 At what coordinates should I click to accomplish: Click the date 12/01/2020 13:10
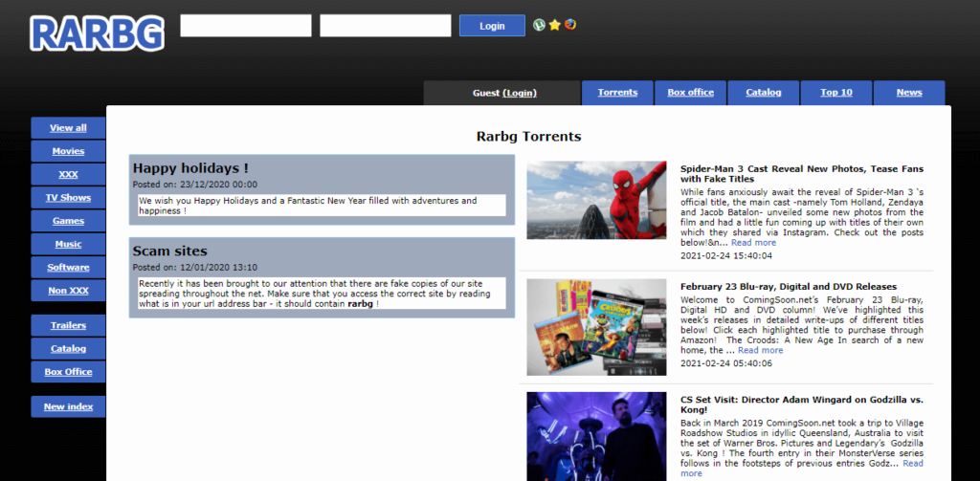(218, 268)
